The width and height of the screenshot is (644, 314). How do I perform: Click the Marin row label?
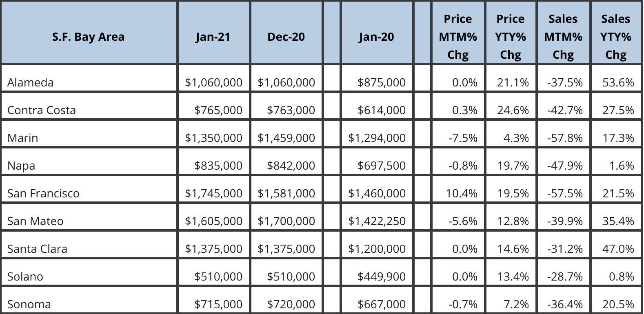[x=23, y=138]
